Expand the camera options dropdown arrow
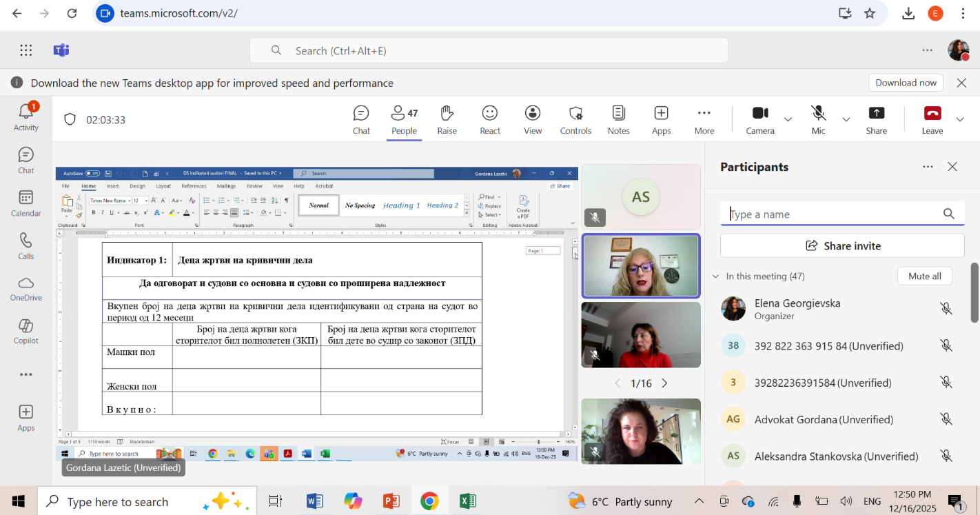This screenshot has height=515, width=980. click(788, 119)
